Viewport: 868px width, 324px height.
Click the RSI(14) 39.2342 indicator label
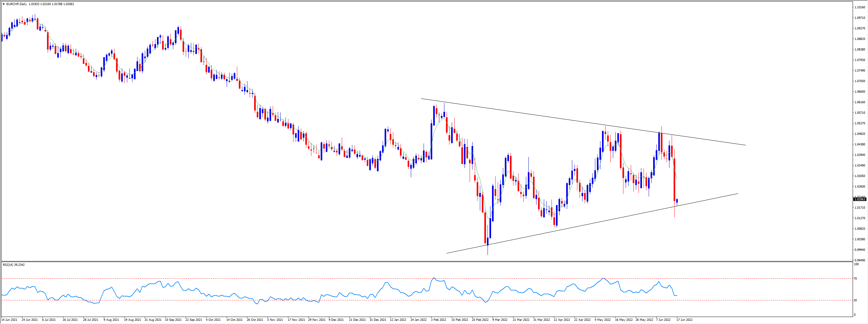coord(14,265)
